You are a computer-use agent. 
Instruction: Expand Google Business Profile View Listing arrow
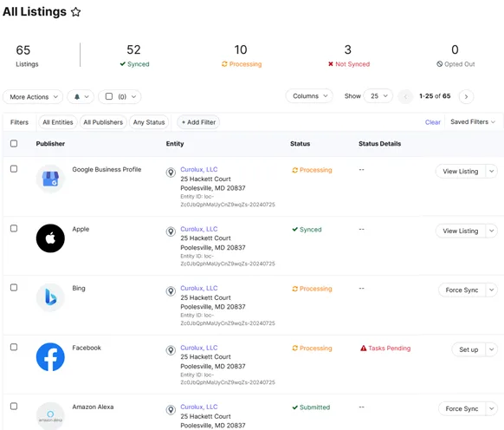pos(492,172)
